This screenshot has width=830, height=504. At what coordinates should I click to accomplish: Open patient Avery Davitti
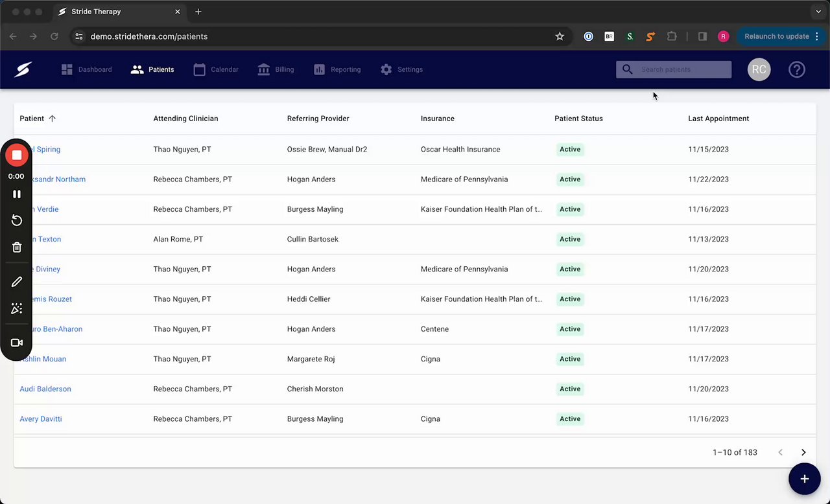(x=41, y=418)
